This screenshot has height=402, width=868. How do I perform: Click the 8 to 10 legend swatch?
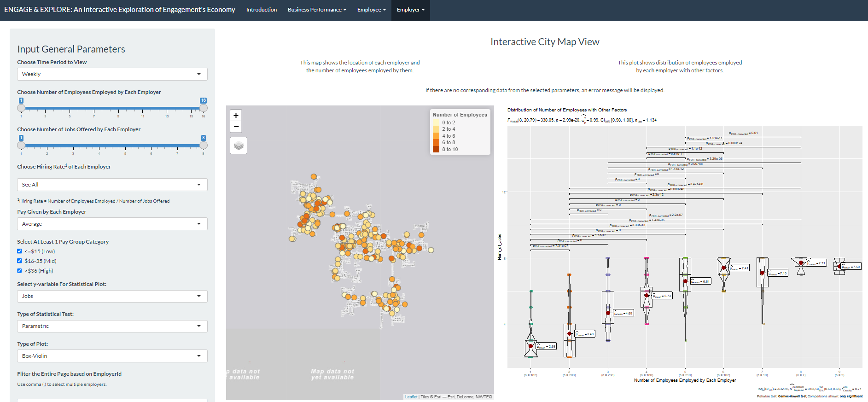(436, 149)
